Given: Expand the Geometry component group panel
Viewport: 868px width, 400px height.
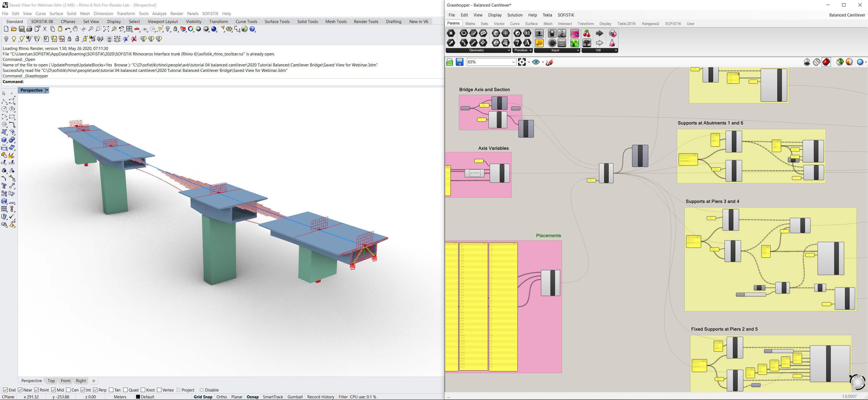Looking at the screenshot, I should point(509,50).
